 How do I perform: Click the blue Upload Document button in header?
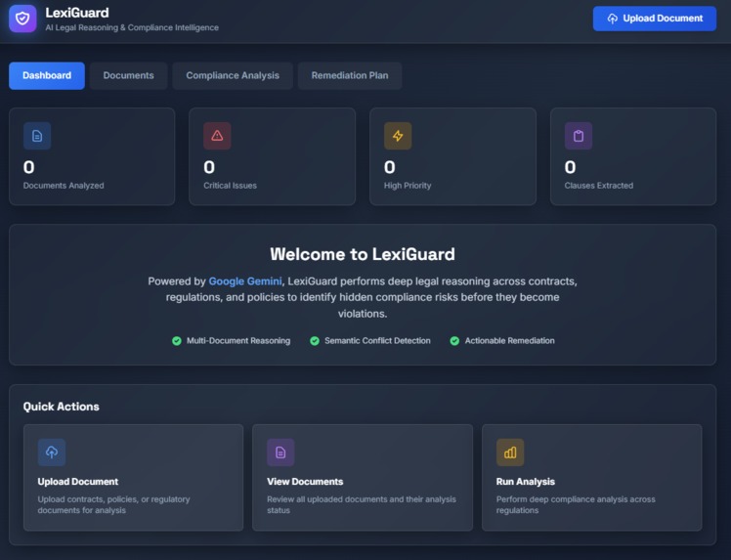pyautogui.click(x=655, y=19)
